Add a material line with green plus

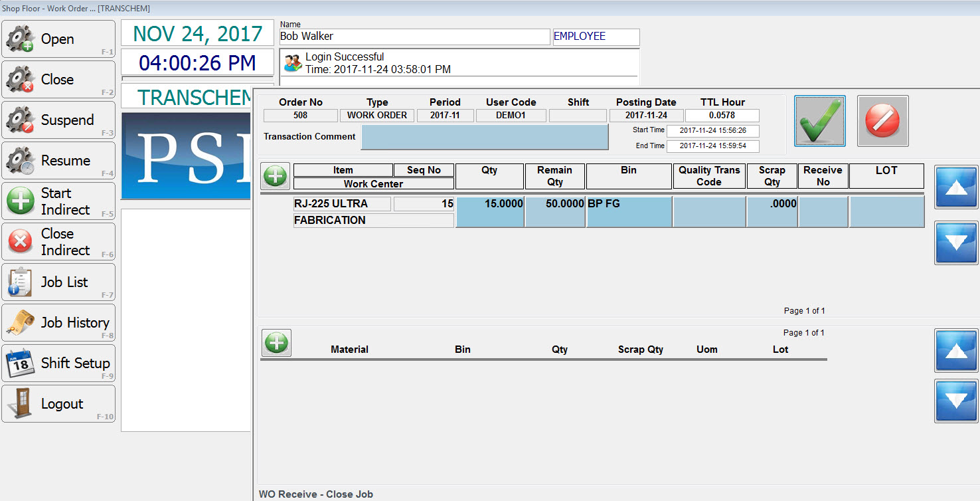click(x=276, y=343)
